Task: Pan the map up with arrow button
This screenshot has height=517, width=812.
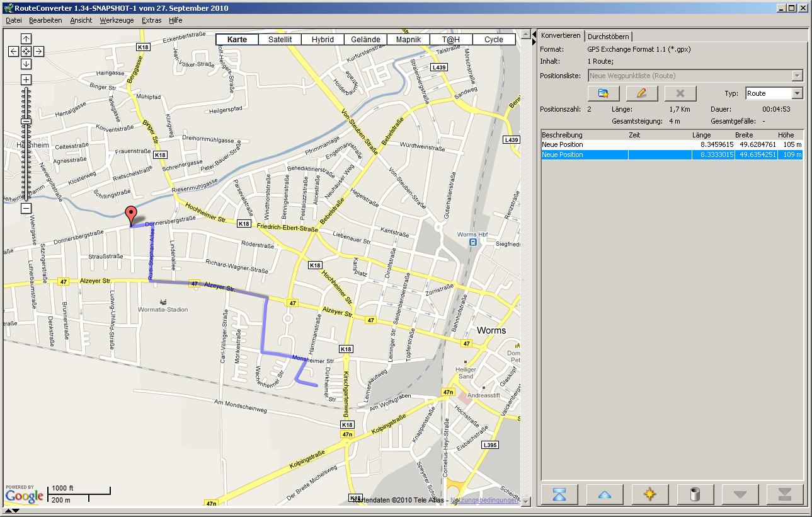Action: [x=26, y=39]
